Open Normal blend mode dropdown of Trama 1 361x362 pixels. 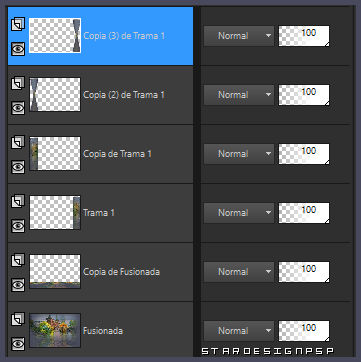click(239, 213)
